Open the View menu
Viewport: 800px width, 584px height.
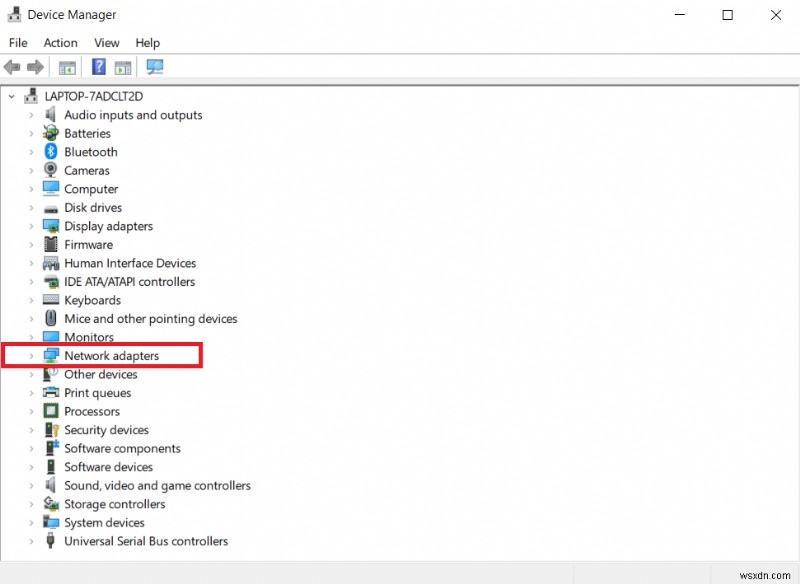point(106,42)
